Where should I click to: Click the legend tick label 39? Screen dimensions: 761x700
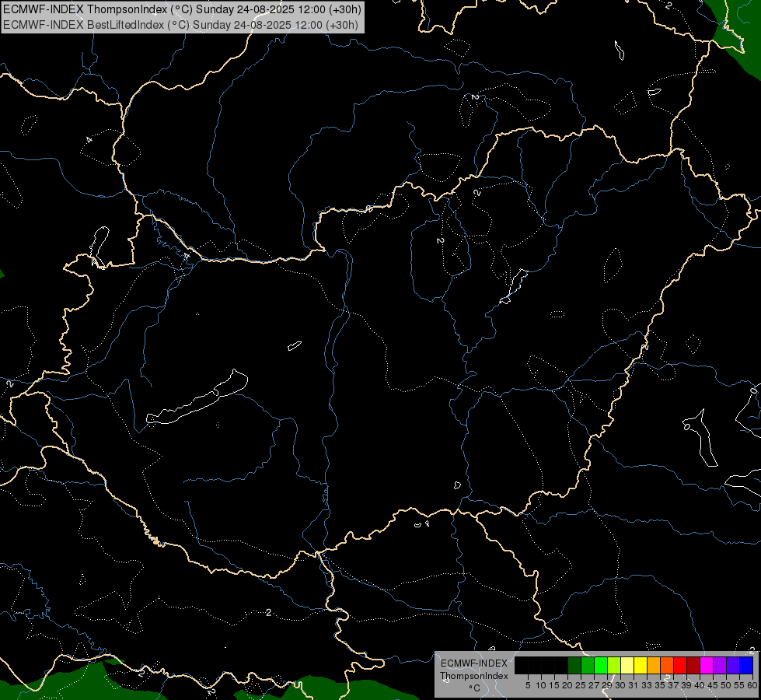[x=686, y=685]
